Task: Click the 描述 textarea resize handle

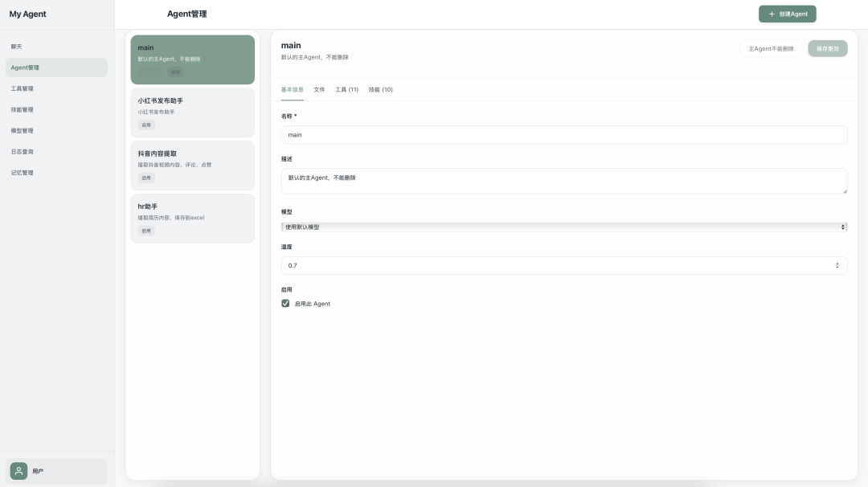Action: pos(844,190)
